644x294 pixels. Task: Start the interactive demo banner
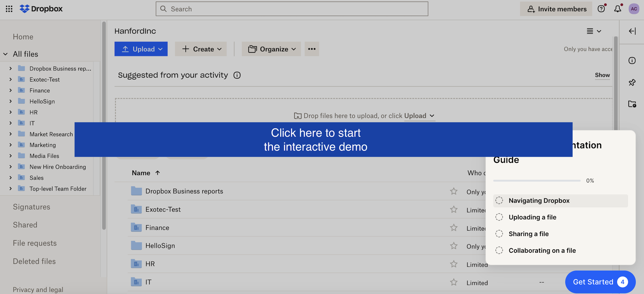click(323, 140)
